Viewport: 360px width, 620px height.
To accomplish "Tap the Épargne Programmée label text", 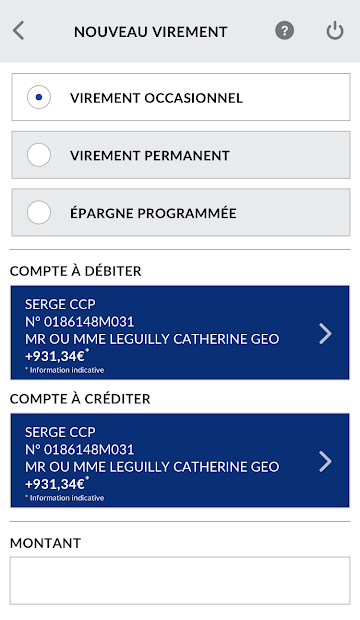I will pyautogui.click(x=153, y=213).
